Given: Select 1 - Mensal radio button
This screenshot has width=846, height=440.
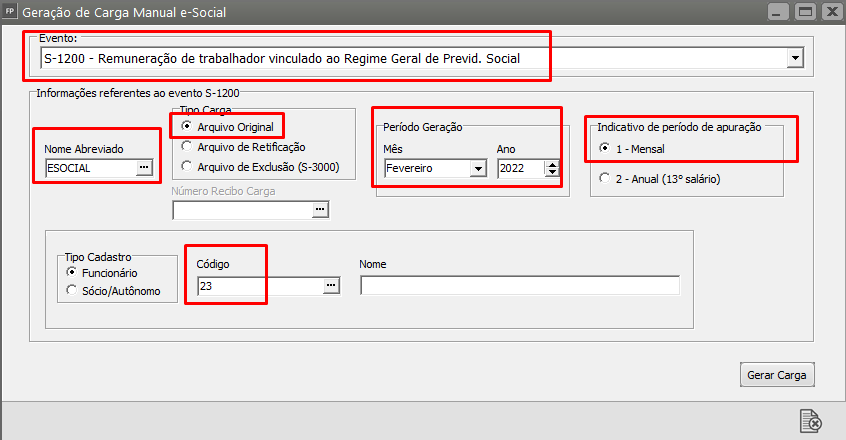Looking at the screenshot, I should click(x=605, y=148).
